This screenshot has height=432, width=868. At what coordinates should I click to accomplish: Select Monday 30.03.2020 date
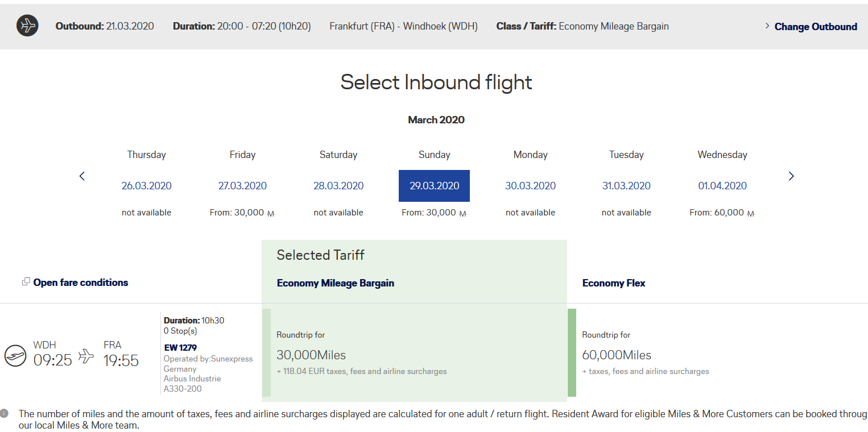[x=530, y=186]
